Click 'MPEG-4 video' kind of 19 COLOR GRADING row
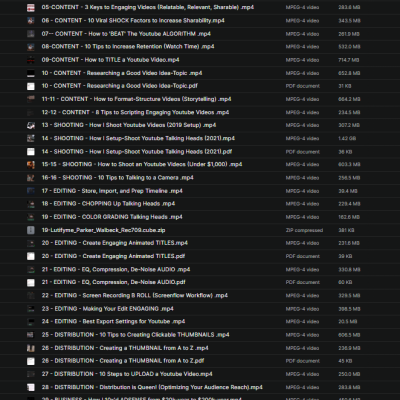Screen dimensions: 400x400 [x=302, y=217]
